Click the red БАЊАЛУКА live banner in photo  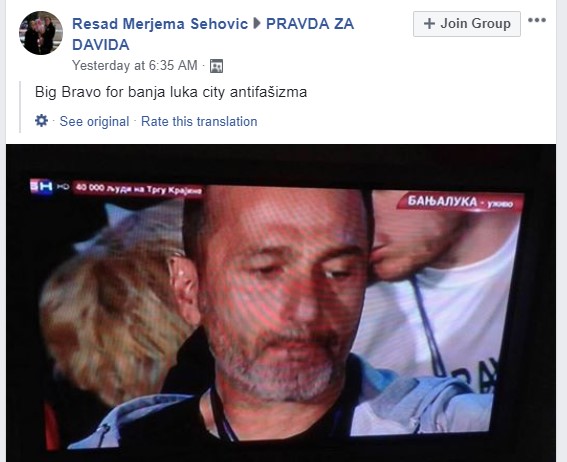460,202
